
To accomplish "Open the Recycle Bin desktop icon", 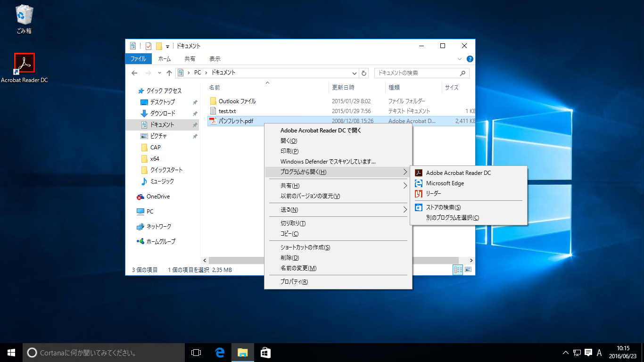I will click(x=24, y=20).
